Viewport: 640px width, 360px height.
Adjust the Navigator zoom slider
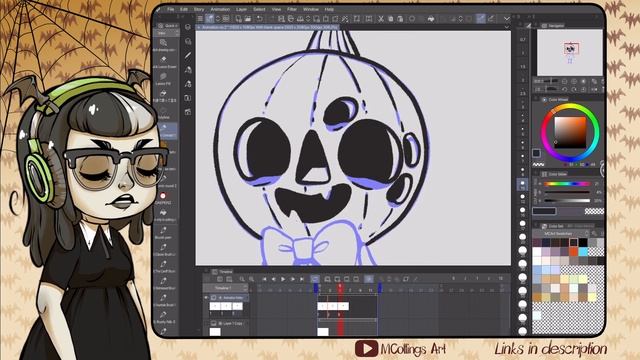click(x=551, y=81)
